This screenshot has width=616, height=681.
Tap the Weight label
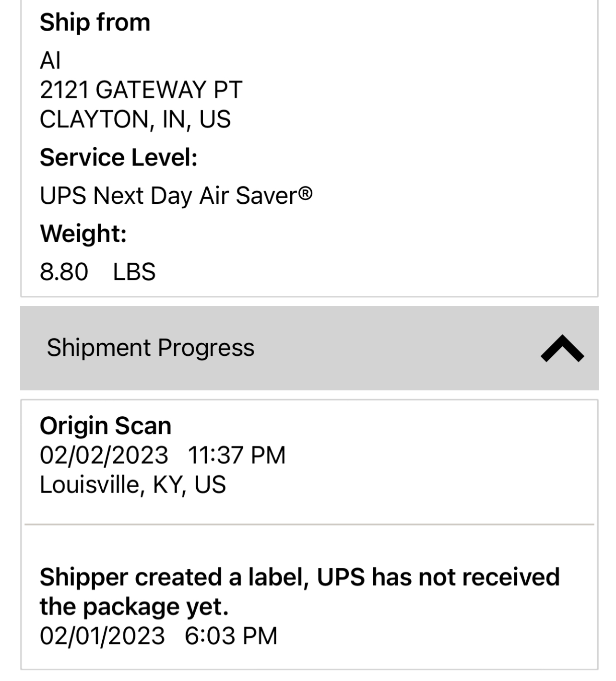[83, 234]
